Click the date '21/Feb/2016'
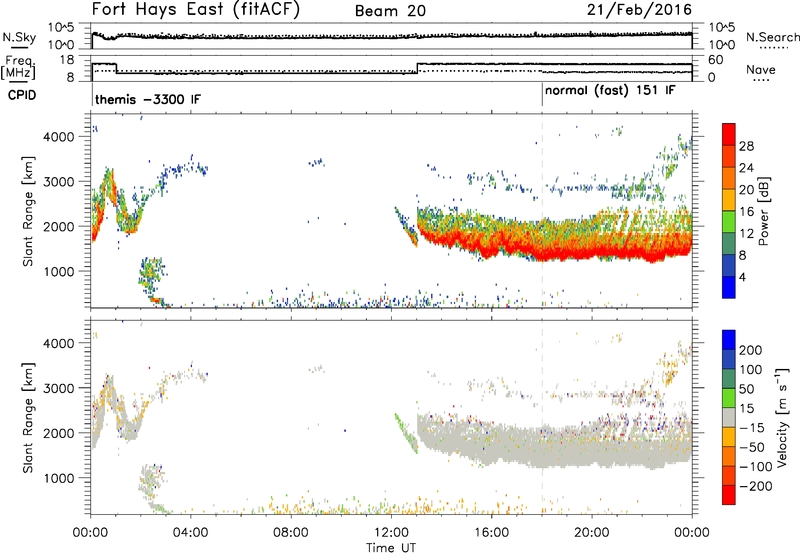This screenshot has width=800, height=554. pos(639,10)
